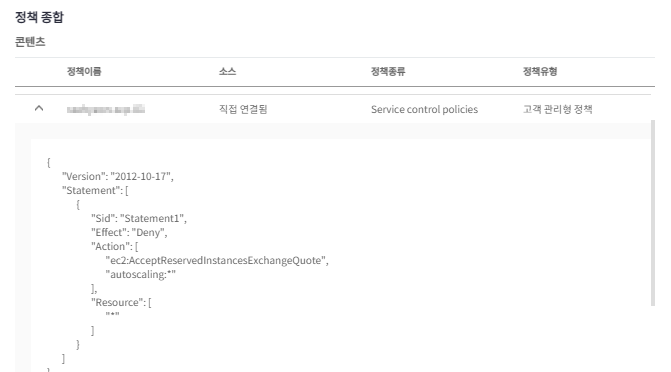Image resolution: width=671 pixels, height=372 pixels.
Task: Click the "Resource": [ line
Action: tap(121, 303)
